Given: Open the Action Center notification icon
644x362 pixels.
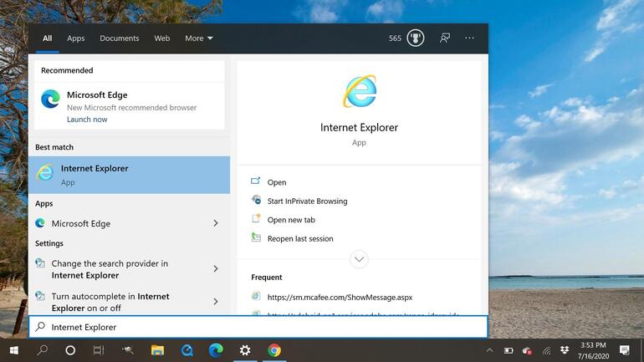Looking at the screenshot, I should pos(624,350).
